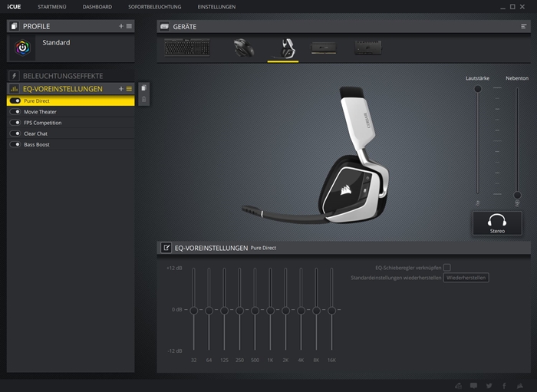Screen dimensions: 537x392
Task: Toggle the Movie Theater preset switch
Action: (15, 111)
